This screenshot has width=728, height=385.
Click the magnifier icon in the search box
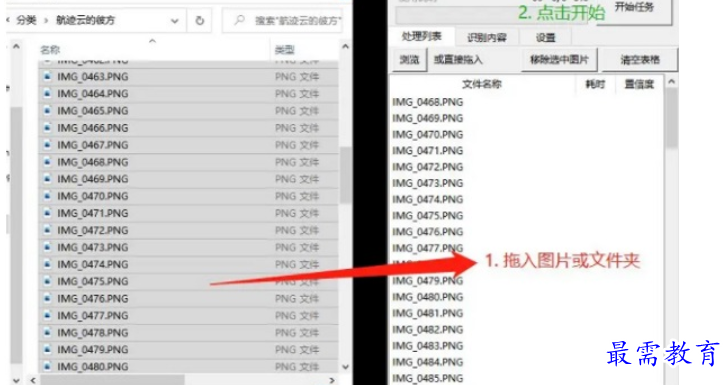(x=240, y=20)
